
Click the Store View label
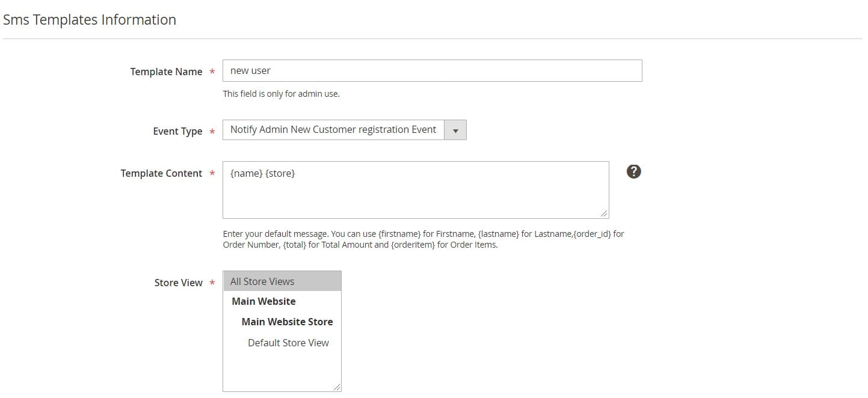[178, 283]
